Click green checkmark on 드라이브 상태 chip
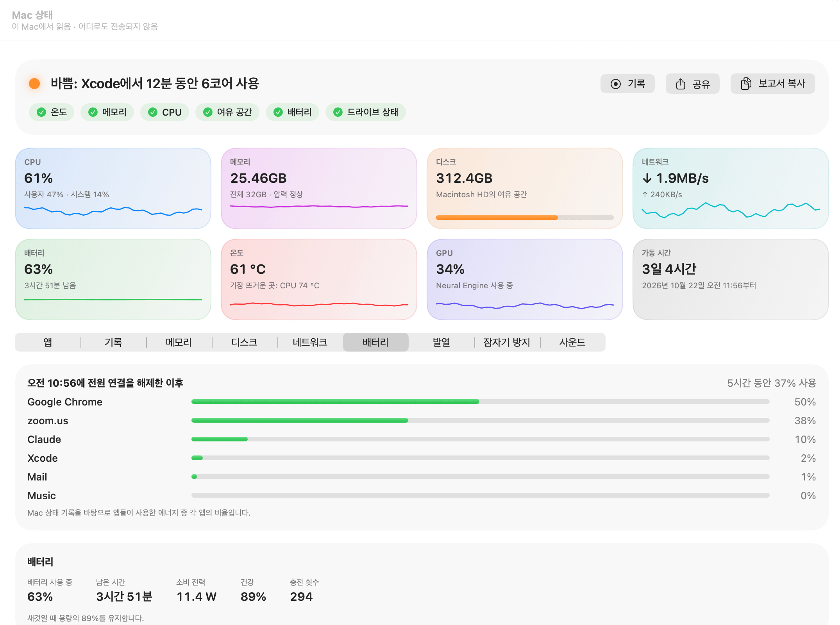 coord(338,112)
